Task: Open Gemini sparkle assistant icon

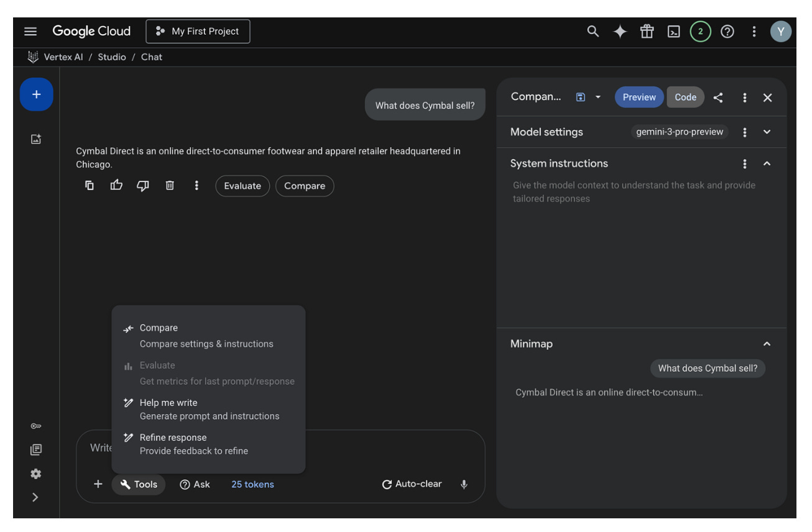Action: pos(620,32)
